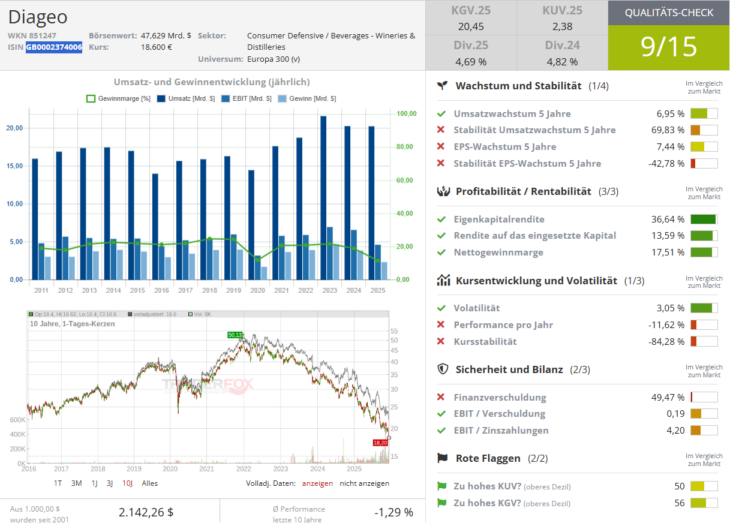
Task: Show all price history with Alles
Action: pyautogui.click(x=150, y=483)
